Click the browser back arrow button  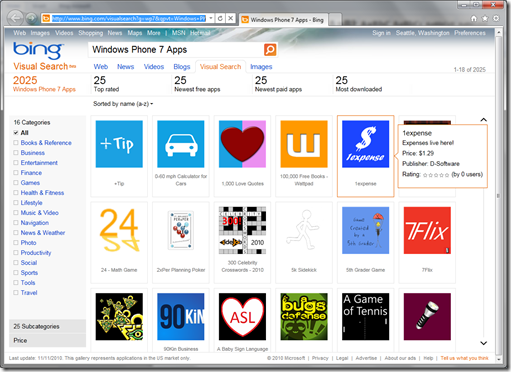pyautogui.click(x=15, y=18)
